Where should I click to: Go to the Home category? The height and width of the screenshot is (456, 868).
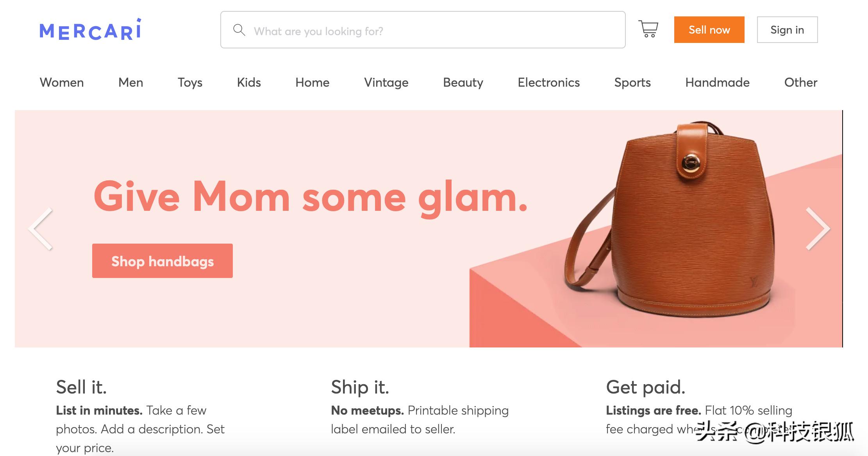click(313, 82)
